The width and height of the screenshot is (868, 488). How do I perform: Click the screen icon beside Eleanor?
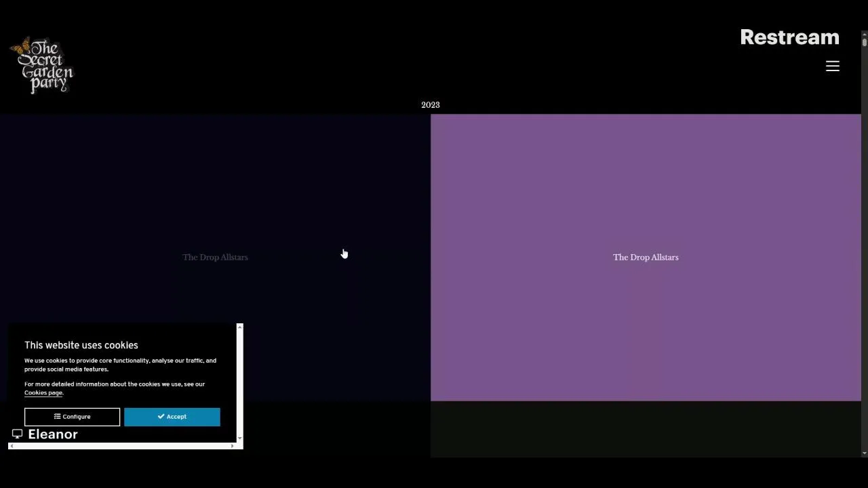18,434
